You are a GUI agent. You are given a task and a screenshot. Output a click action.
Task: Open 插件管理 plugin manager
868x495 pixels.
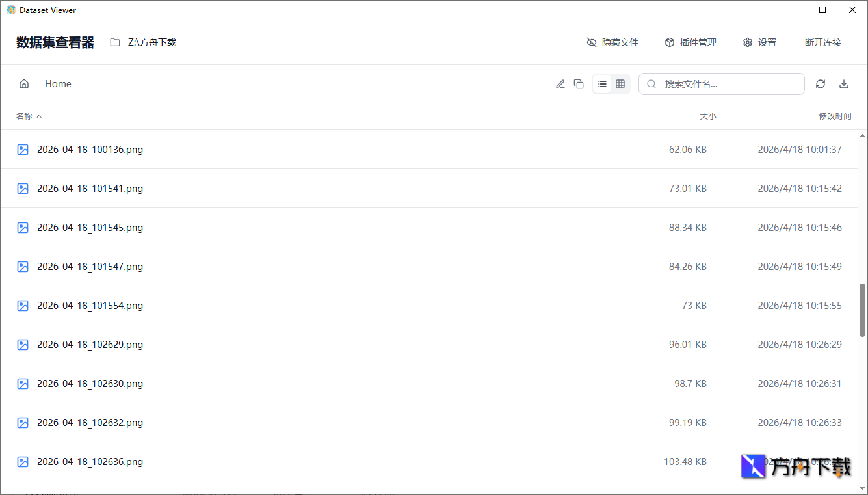690,42
